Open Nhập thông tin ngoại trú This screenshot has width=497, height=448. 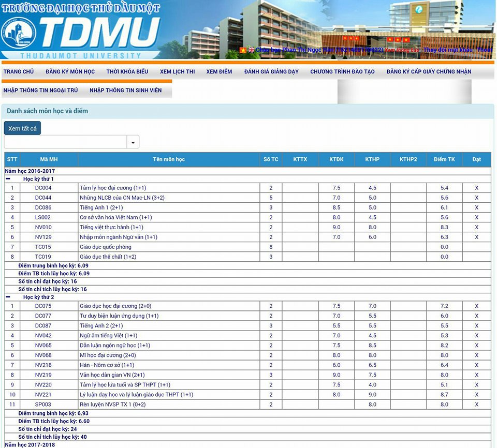[40, 90]
